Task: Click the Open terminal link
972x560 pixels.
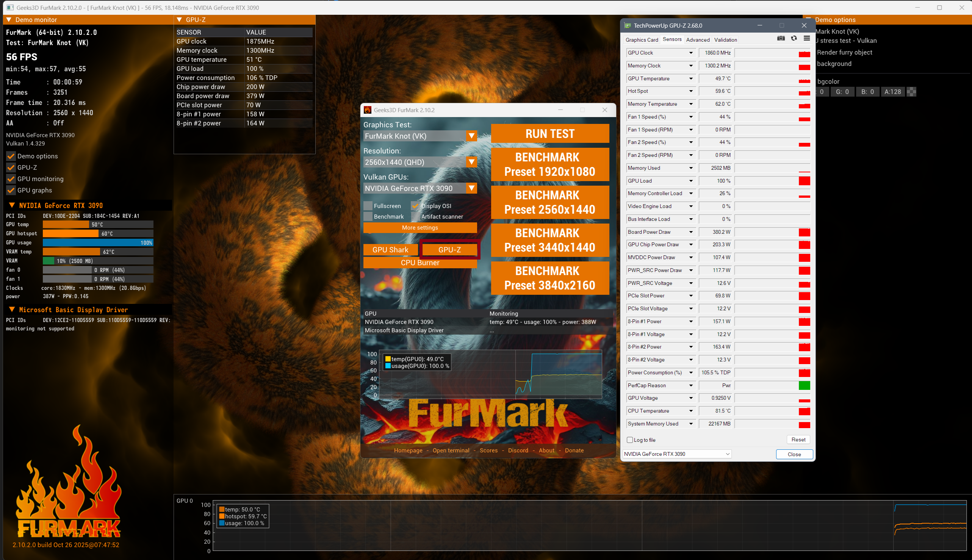Action: click(451, 451)
